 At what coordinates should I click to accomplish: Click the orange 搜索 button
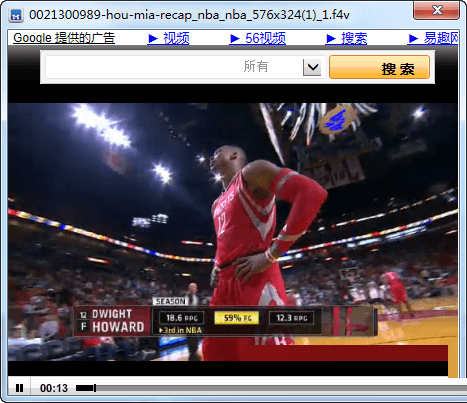click(379, 67)
